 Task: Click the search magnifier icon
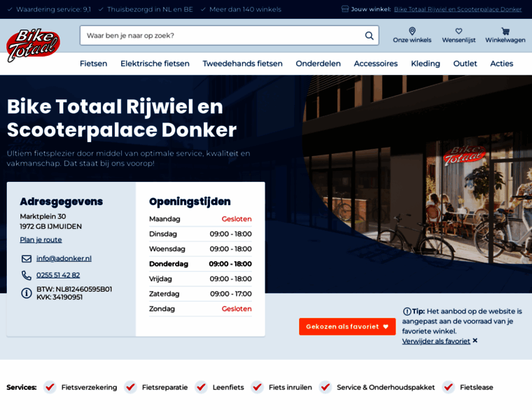click(x=369, y=36)
